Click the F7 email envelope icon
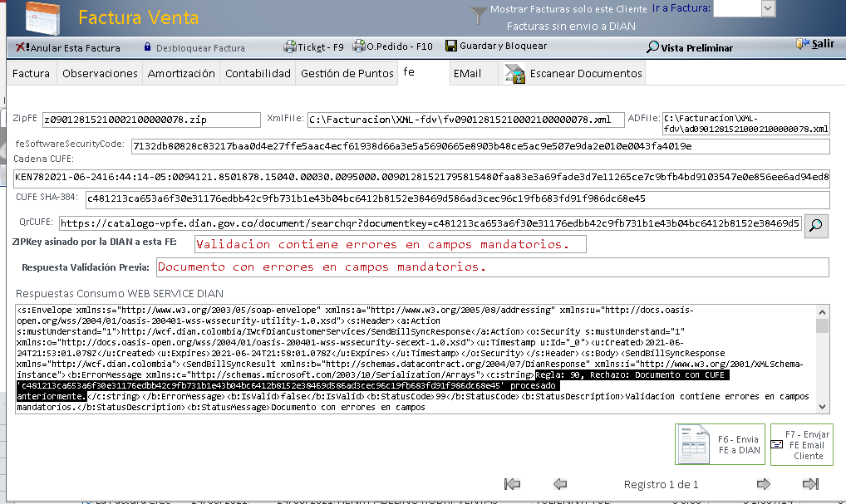The image size is (846, 504). [777, 444]
